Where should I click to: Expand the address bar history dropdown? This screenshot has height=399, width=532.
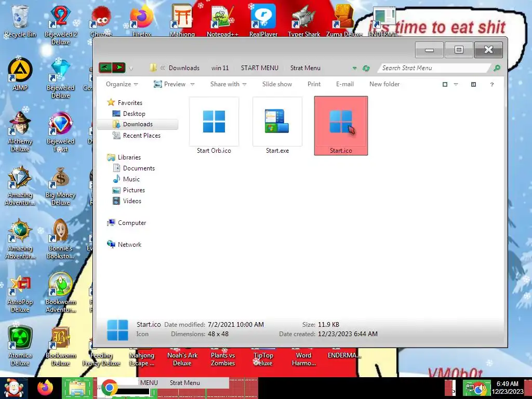[x=354, y=68]
